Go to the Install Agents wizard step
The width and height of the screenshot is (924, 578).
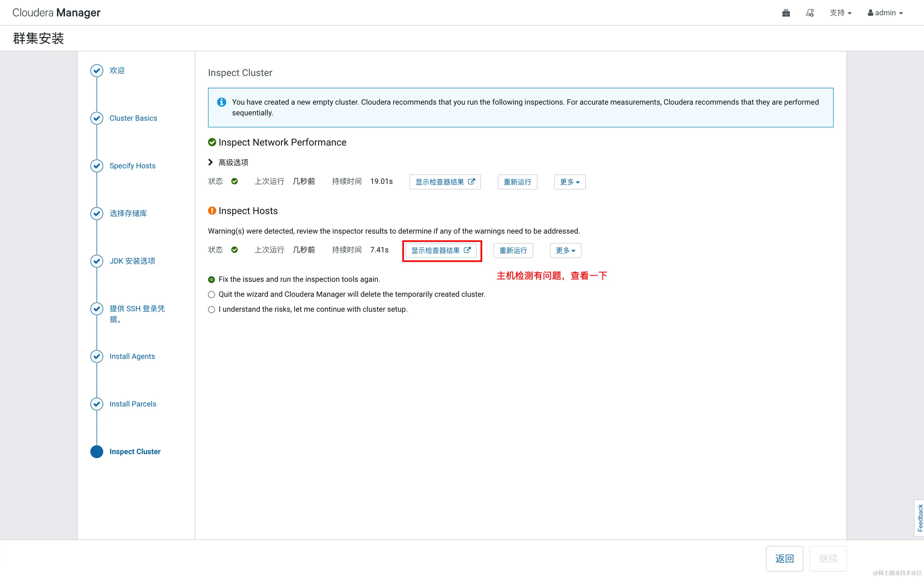coord(132,356)
